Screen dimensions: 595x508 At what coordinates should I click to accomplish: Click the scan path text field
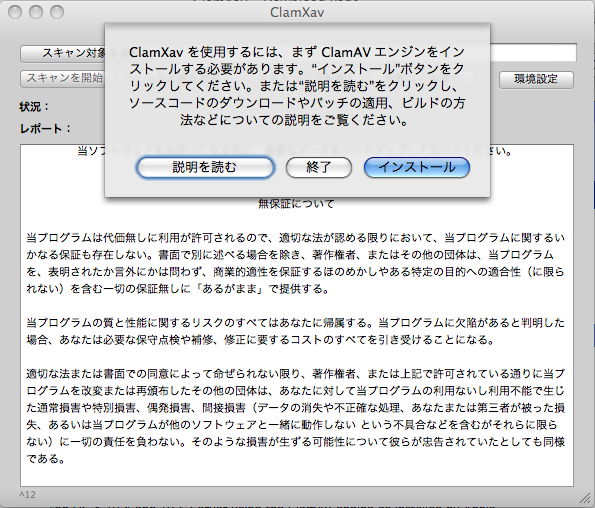pos(533,53)
